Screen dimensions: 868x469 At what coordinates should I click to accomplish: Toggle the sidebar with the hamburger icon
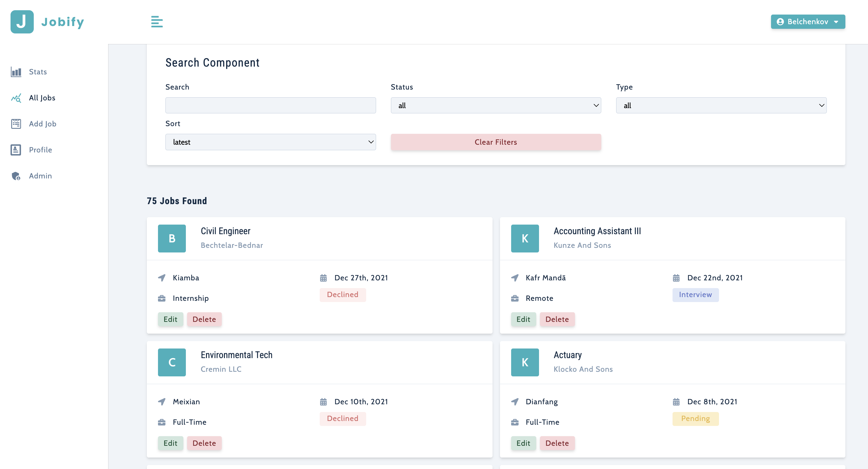coord(157,22)
